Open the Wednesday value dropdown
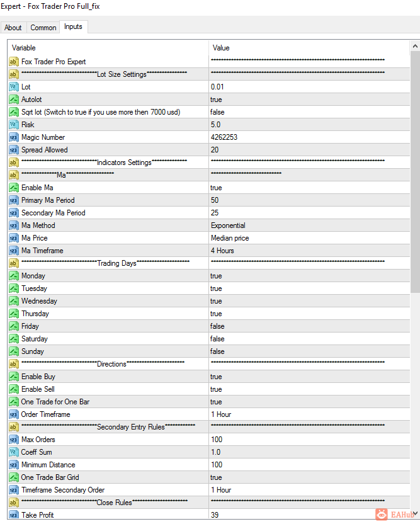The image size is (420, 524). pyautogui.click(x=309, y=301)
